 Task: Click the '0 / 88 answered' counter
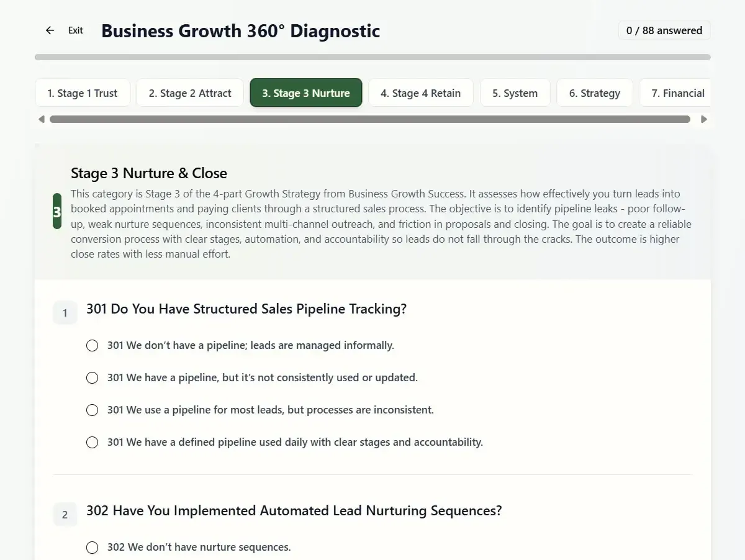[x=664, y=30]
